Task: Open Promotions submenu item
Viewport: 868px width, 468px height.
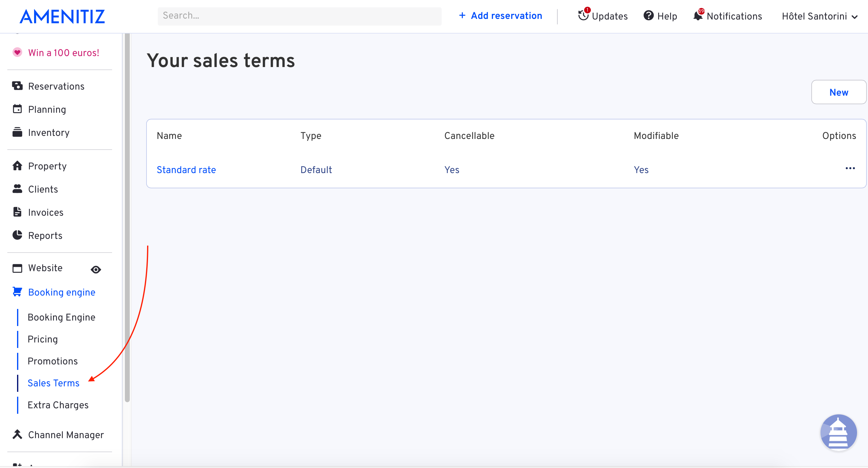Action: tap(53, 361)
